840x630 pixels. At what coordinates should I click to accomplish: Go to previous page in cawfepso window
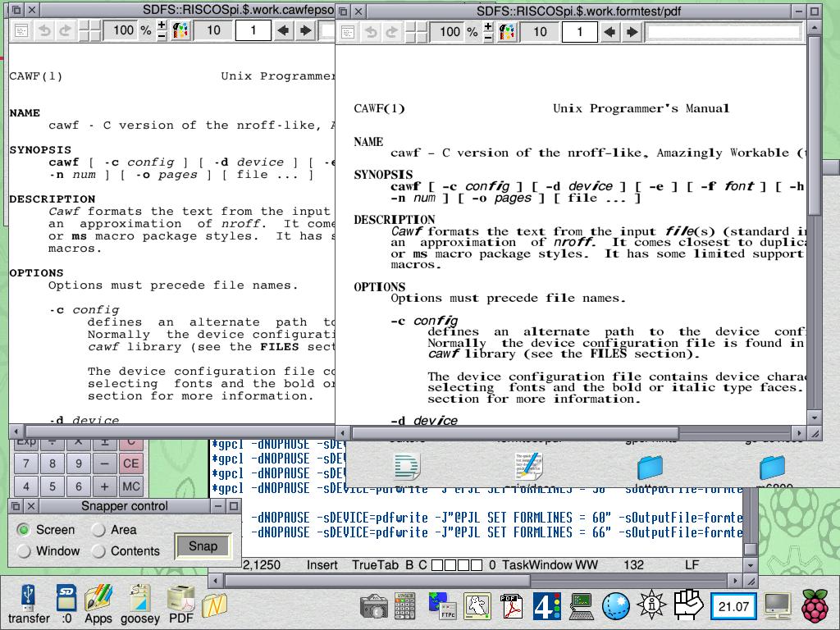point(283,30)
